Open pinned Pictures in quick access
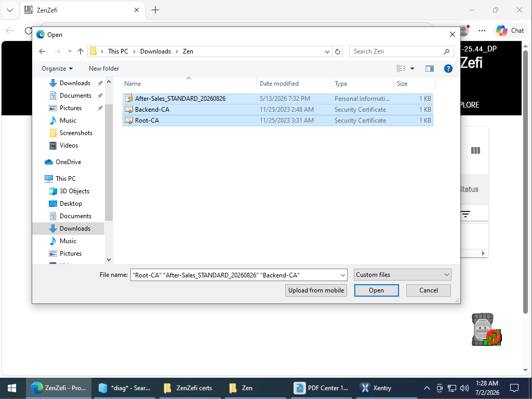Screen dimensions: 532x399 tap(71, 108)
